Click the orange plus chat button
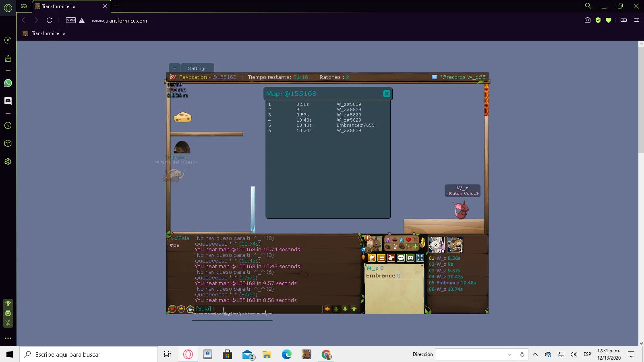 (327, 309)
